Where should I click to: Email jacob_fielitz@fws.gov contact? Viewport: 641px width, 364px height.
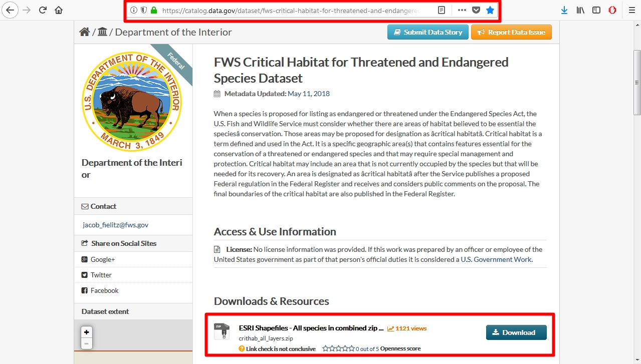coord(116,225)
